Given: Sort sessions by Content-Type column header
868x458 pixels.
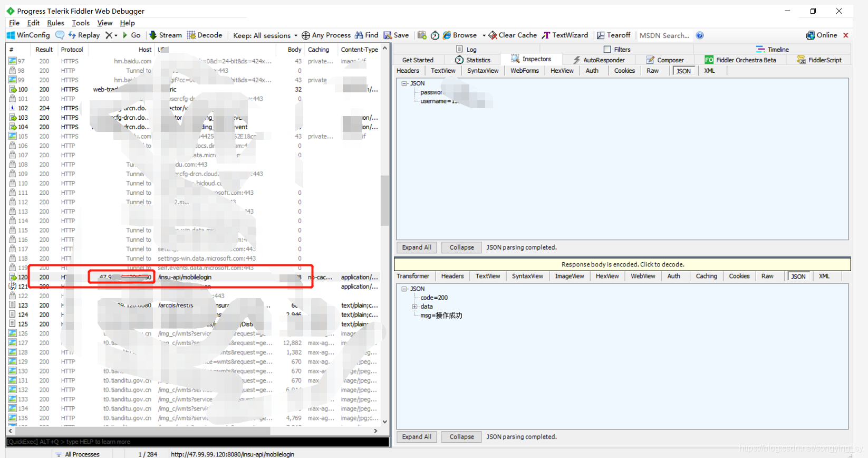Looking at the screenshot, I should pos(359,50).
